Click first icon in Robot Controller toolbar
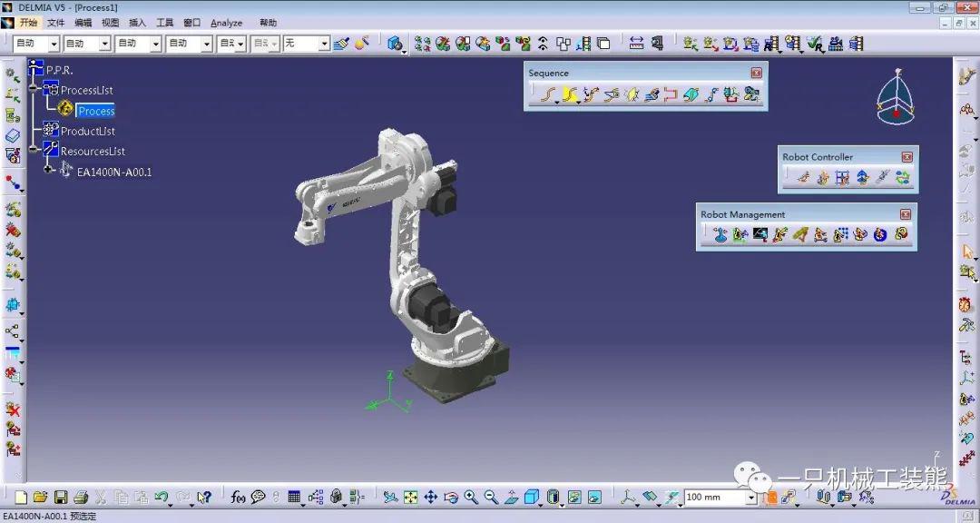Screen dimensions: 980x523 [803, 178]
